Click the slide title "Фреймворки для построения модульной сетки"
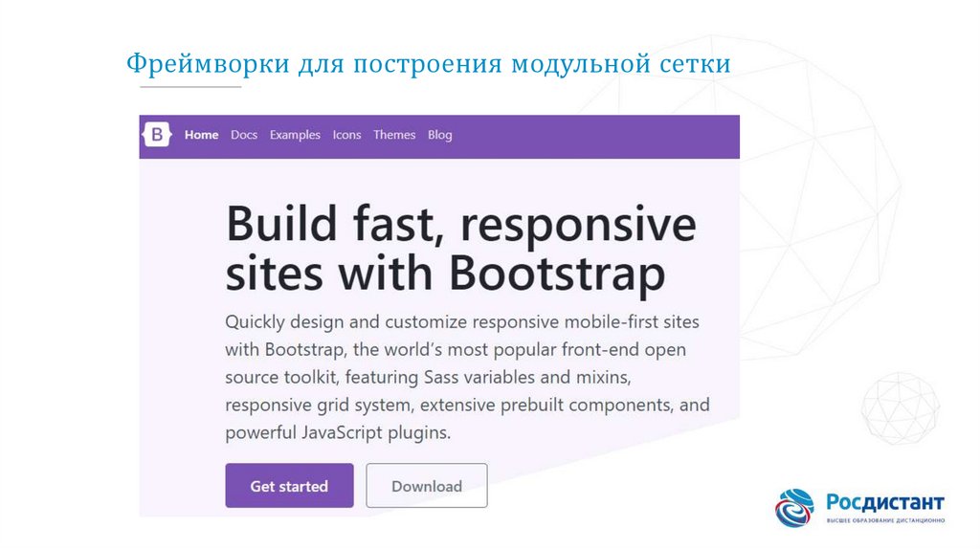Image resolution: width=980 pixels, height=549 pixels. 429,64
